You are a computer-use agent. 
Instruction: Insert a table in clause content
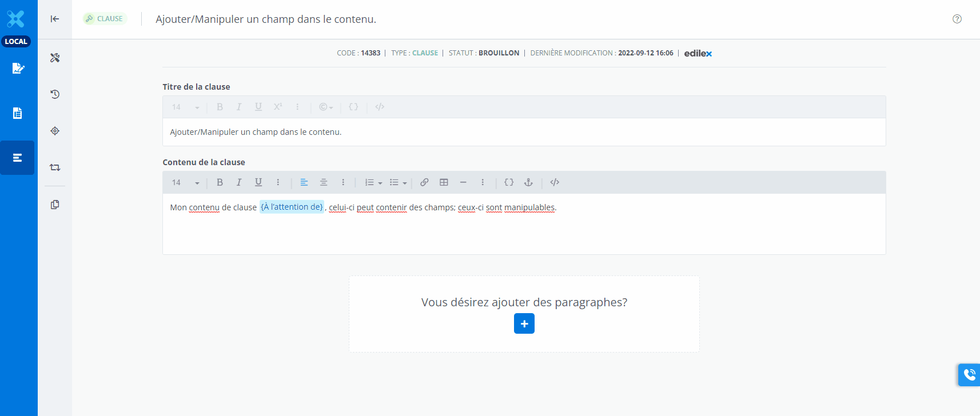tap(444, 182)
